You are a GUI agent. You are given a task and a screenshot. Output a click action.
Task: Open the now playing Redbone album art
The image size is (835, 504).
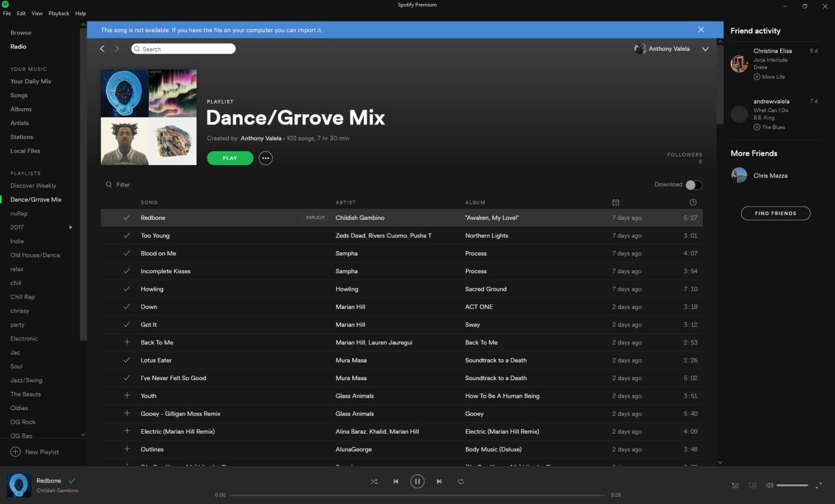pos(19,485)
